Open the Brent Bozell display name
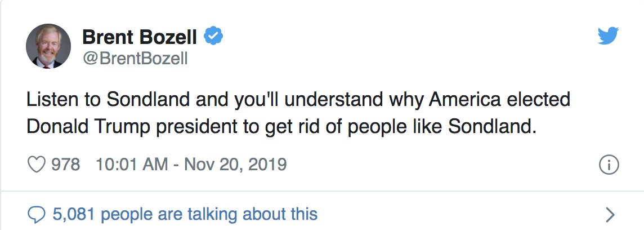This screenshot has height=230, width=644. tap(140, 38)
